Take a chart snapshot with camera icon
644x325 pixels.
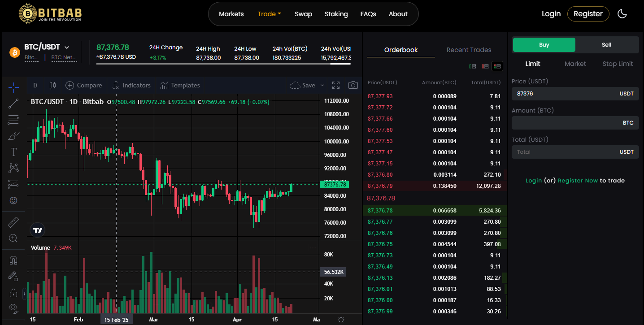point(353,85)
